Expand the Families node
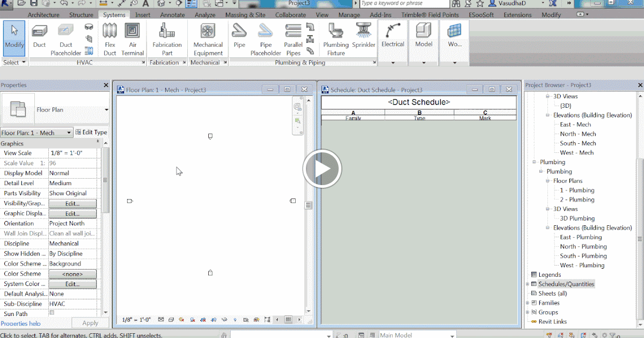Screen dimensions: 644x338 coord(528,303)
